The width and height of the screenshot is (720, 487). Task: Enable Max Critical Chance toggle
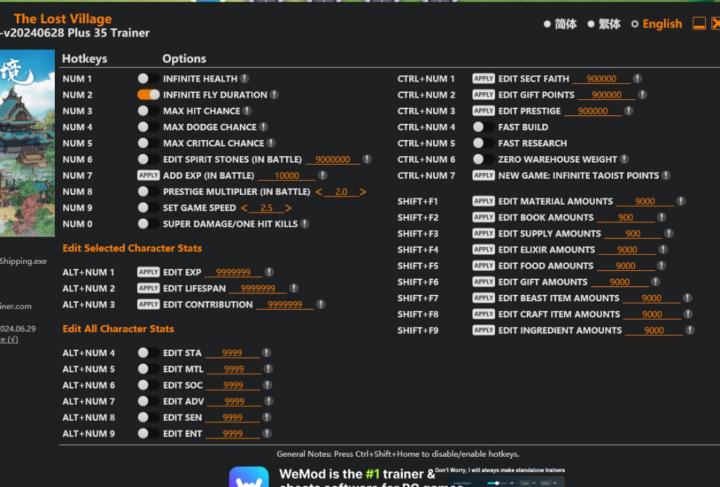coord(148,143)
